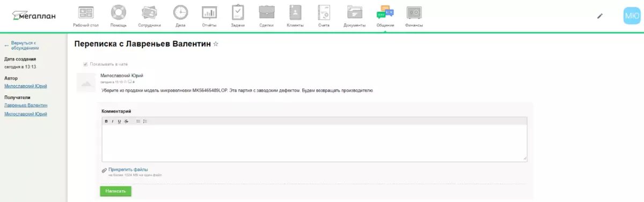Screen dimensions: 644x202
Task: Insert a bulleted list in comment
Action: [138, 122]
